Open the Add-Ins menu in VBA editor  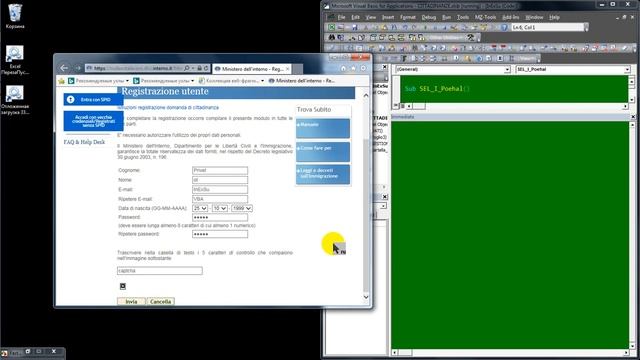tap(511, 18)
